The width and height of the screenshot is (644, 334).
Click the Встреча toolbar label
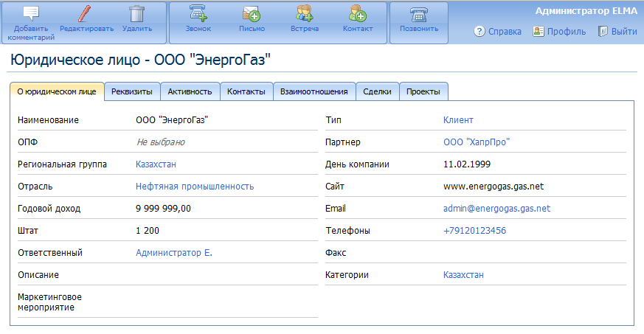[x=305, y=29]
